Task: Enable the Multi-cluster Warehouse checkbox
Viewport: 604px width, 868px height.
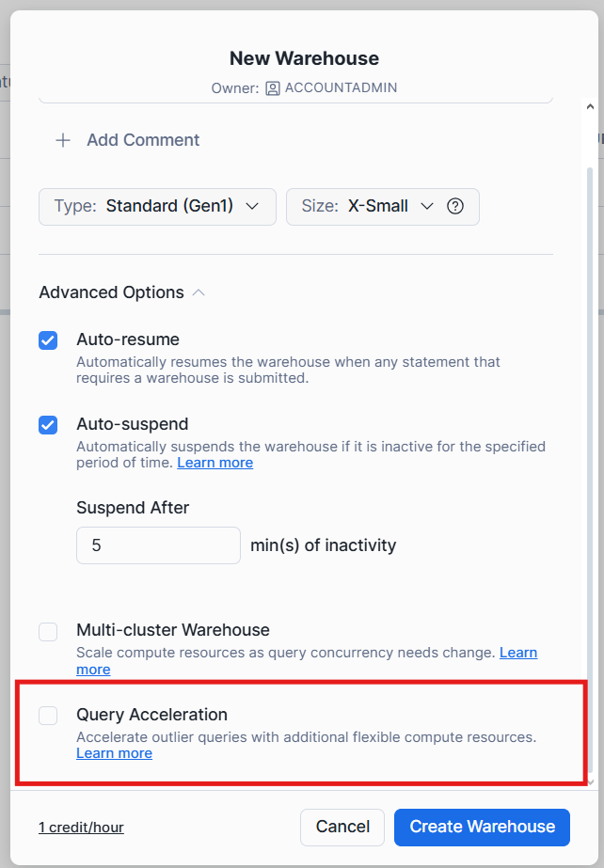Action: (x=48, y=631)
